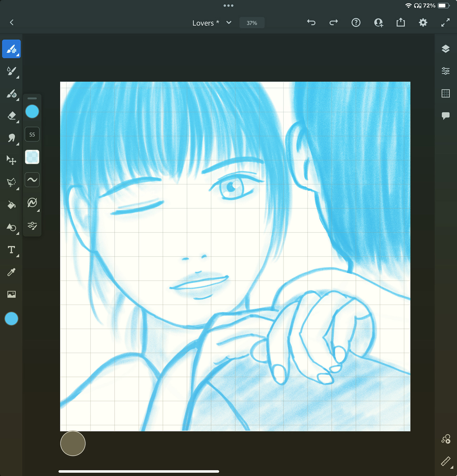
Task: Open the app Settings gear
Action: click(423, 23)
